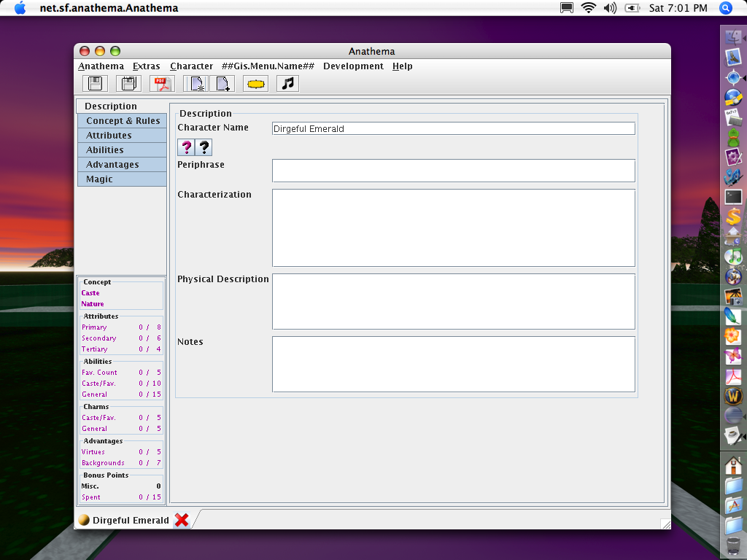Viewport: 747px width, 560px height.
Task: Switch to the Attributes section
Action: click(x=122, y=135)
